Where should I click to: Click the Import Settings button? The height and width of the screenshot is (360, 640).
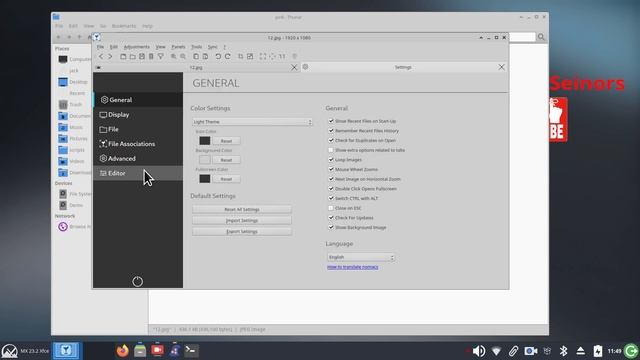(x=242, y=220)
